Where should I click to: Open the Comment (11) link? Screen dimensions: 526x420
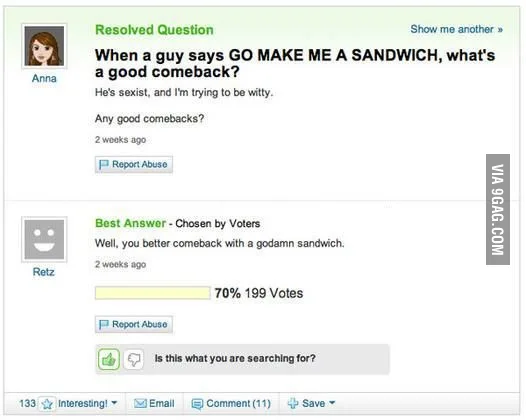[238, 403]
